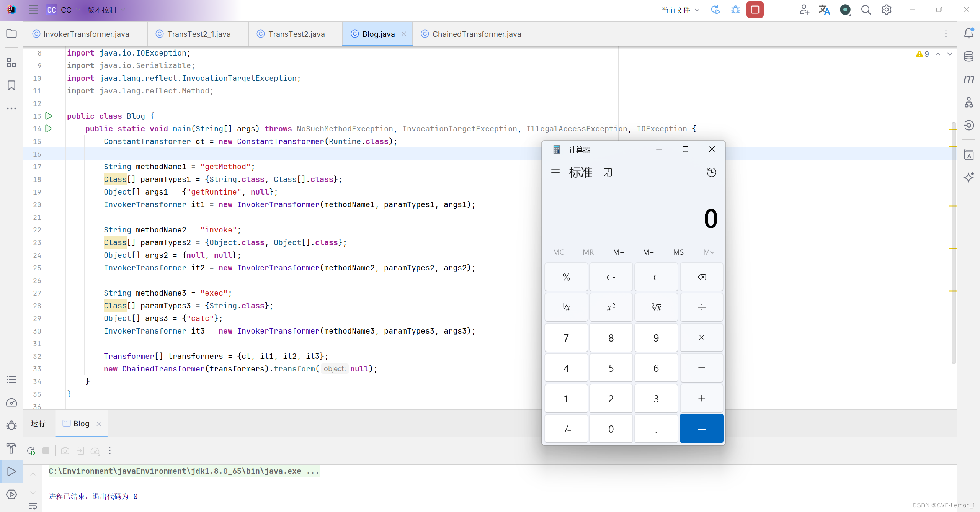This screenshot has height=512, width=980.
Task: Open the Bookmarks sidebar icon
Action: [x=11, y=85]
